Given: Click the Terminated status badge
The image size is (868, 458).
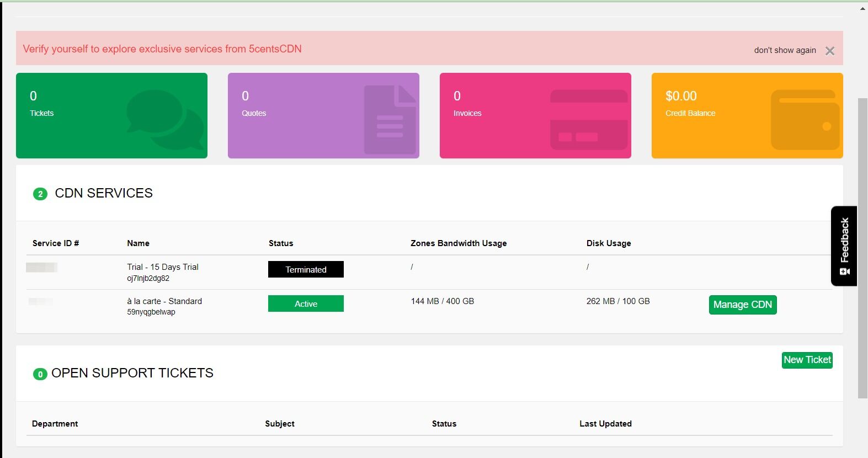Looking at the screenshot, I should [x=306, y=269].
